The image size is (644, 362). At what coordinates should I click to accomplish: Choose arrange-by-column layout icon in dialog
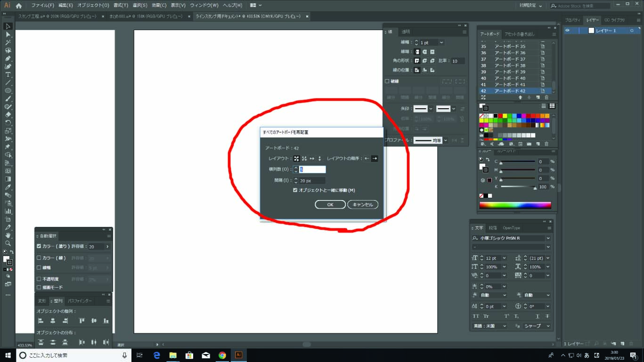[319, 159]
